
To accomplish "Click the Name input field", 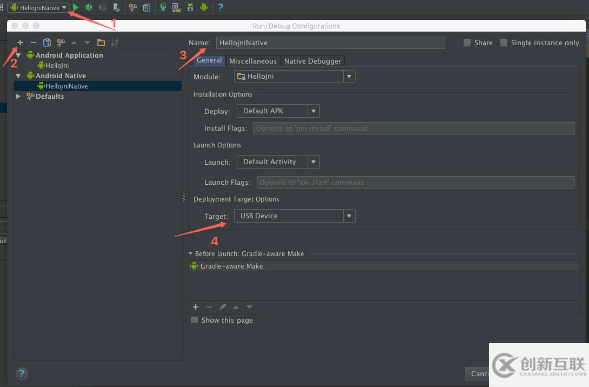I will 331,42.
